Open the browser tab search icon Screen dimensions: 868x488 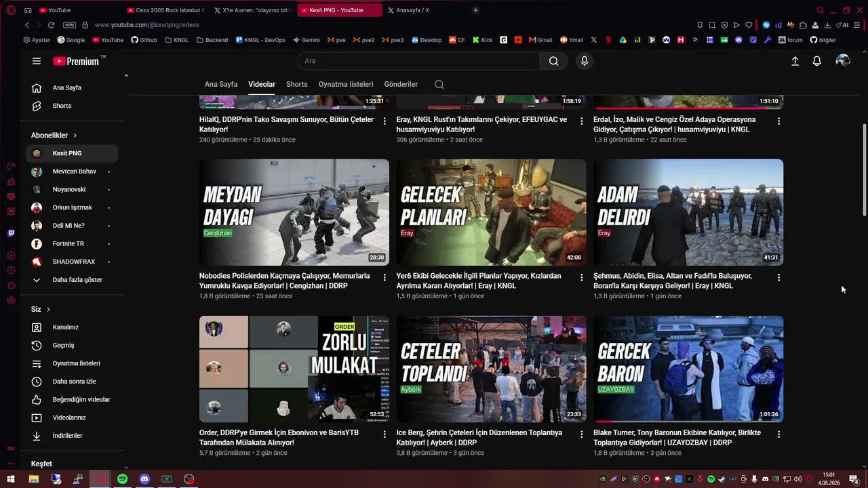tap(820, 10)
